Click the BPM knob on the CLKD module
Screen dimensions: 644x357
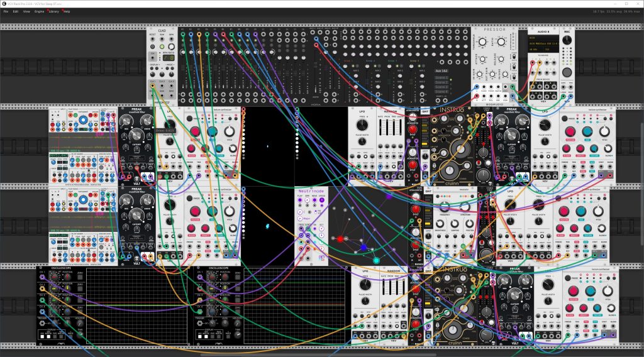[x=171, y=47]
